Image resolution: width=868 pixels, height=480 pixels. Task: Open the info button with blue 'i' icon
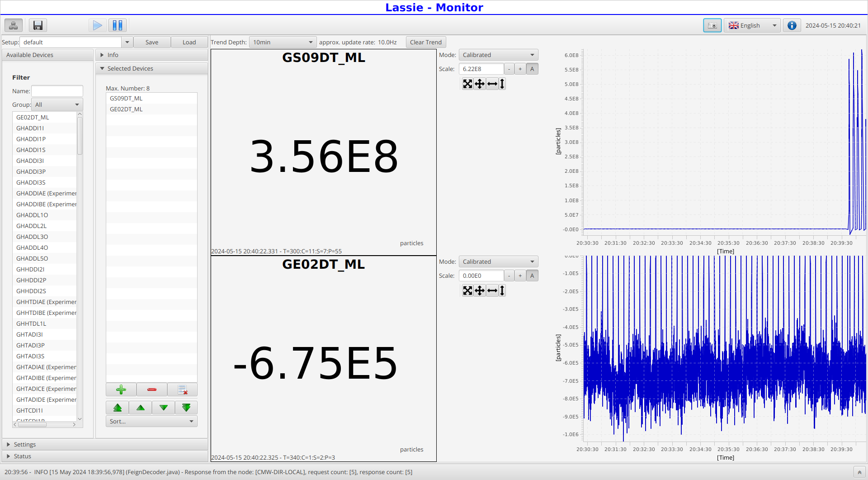[792, 25]
